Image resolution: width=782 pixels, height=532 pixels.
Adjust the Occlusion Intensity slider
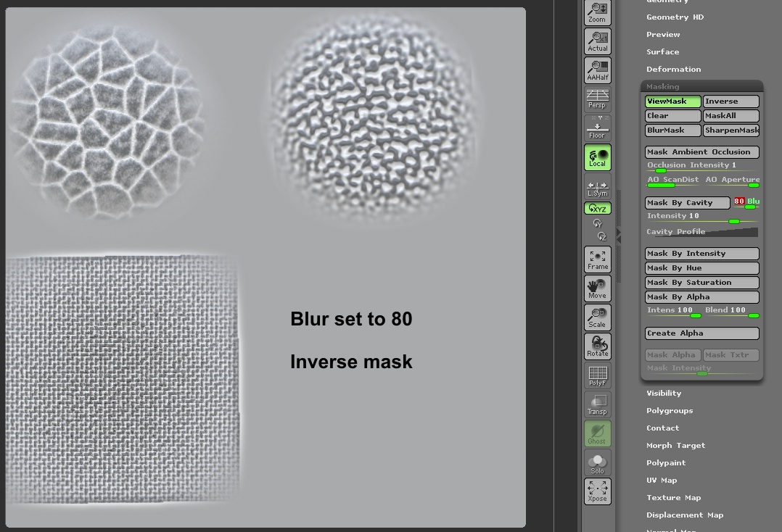coord(661,169)
